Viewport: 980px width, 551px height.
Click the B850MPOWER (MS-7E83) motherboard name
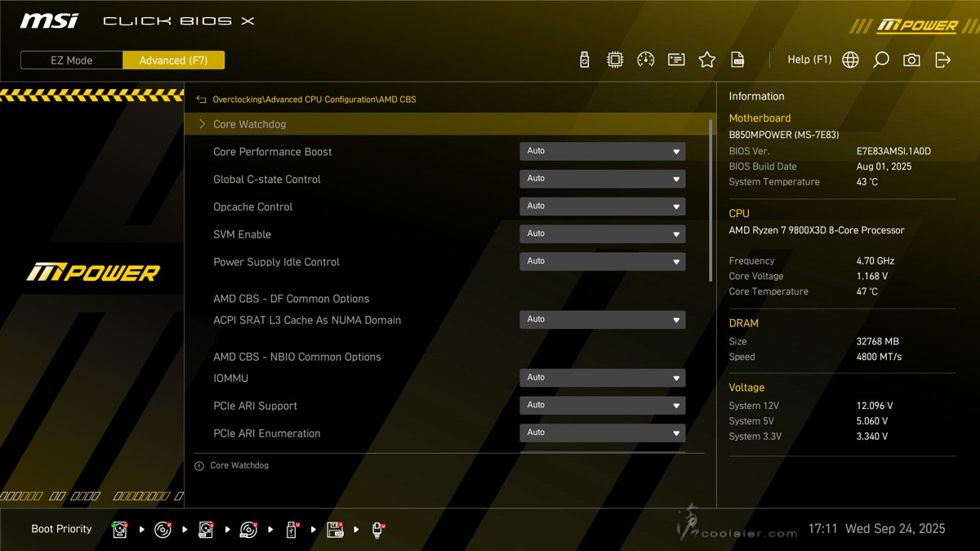(x=784, y=136)
